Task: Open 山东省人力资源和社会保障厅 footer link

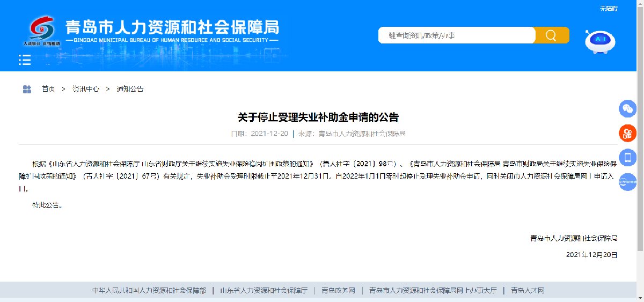Action: (x=264, y=290)
